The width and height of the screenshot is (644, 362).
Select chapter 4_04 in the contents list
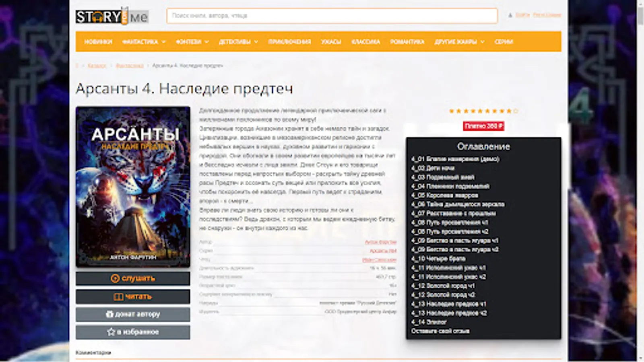click(450, 186)
